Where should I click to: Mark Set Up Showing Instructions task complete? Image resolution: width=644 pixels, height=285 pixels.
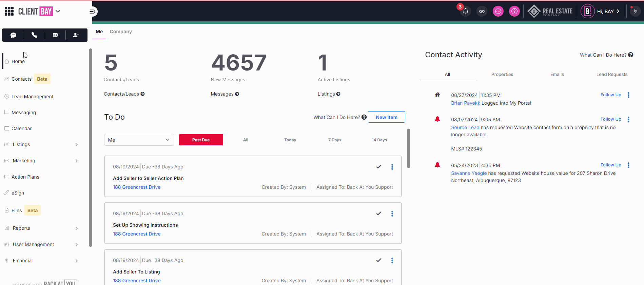click(379, 213)
